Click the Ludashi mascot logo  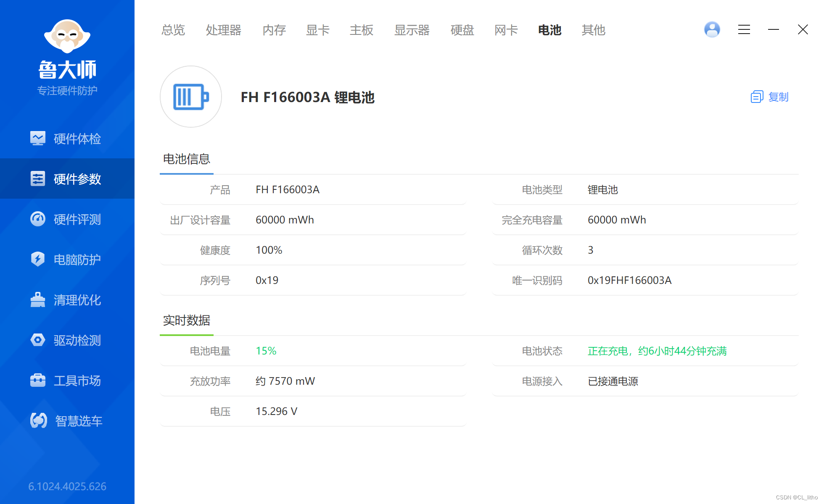pos(67,36)
